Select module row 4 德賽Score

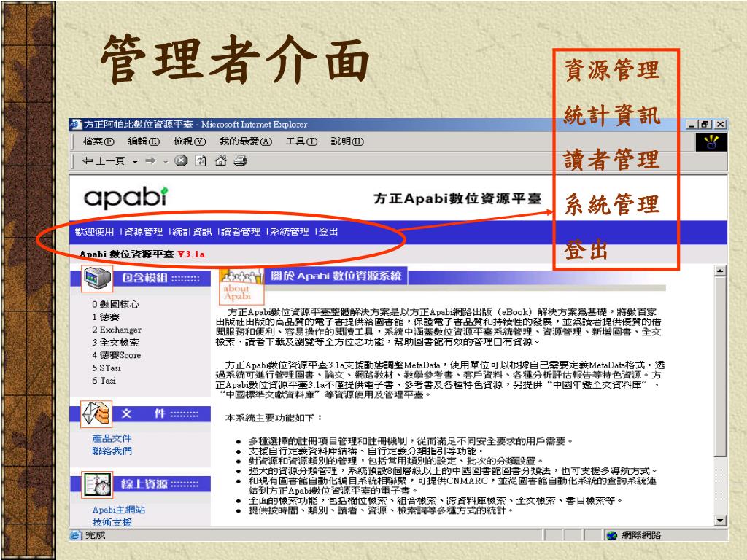pos(117,355)
